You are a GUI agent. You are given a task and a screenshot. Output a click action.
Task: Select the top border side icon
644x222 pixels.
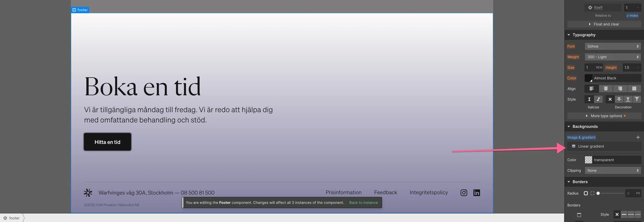[579, 215]
